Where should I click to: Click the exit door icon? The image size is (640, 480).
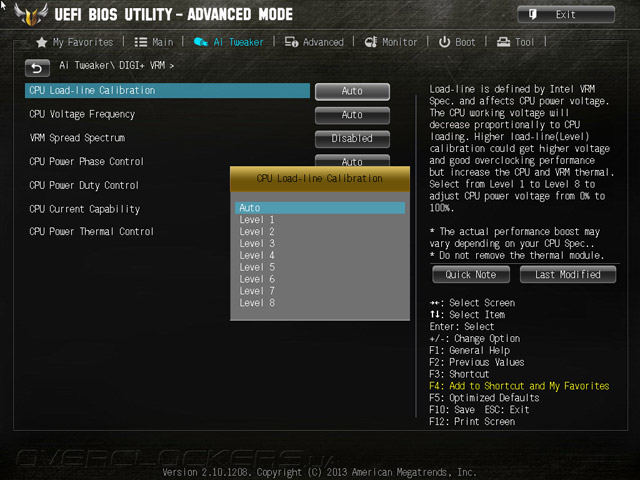coord(533,15)
